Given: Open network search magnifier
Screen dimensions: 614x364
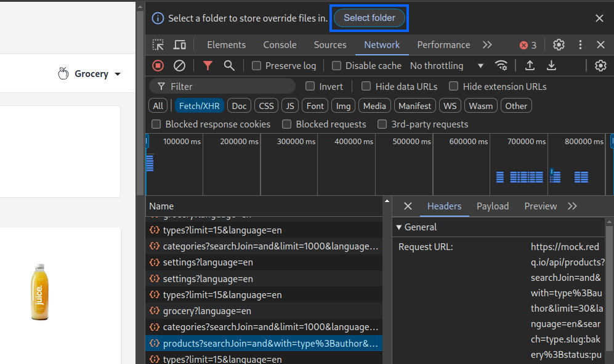Looking at the screenshot, I should pyautogui.click(x=229, y=65).
